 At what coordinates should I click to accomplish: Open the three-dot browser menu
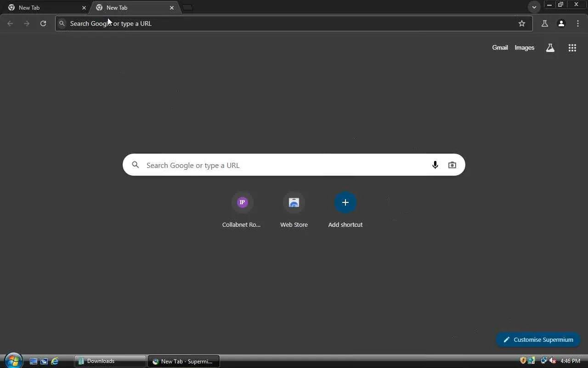coord(578,23)
